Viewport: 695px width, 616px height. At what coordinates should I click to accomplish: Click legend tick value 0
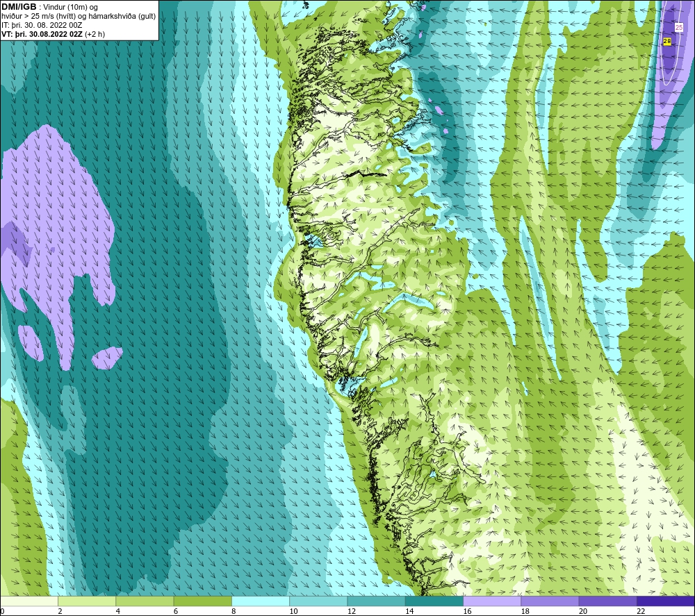2,611
